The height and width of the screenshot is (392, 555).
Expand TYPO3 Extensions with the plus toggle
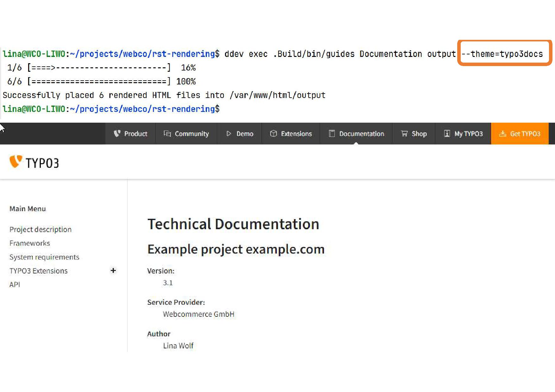[113, 271]
